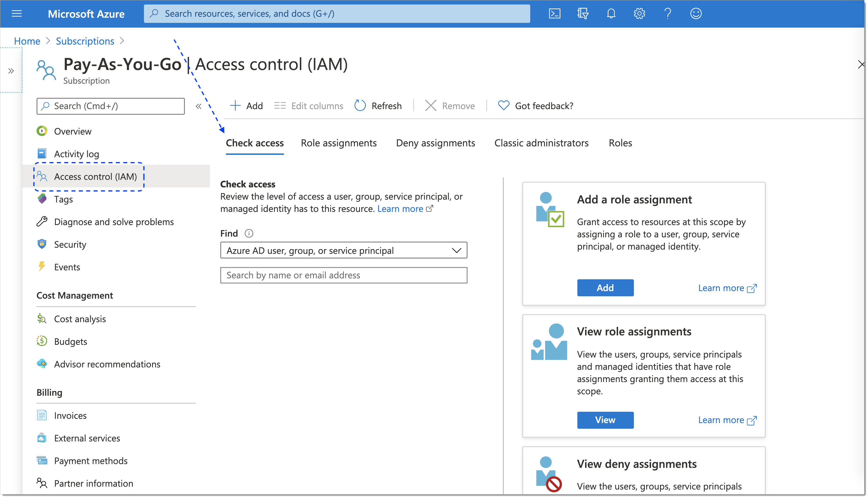868x498 pixels.
Task: Switch to the Deny assignments tab
Action: point(435,143)
